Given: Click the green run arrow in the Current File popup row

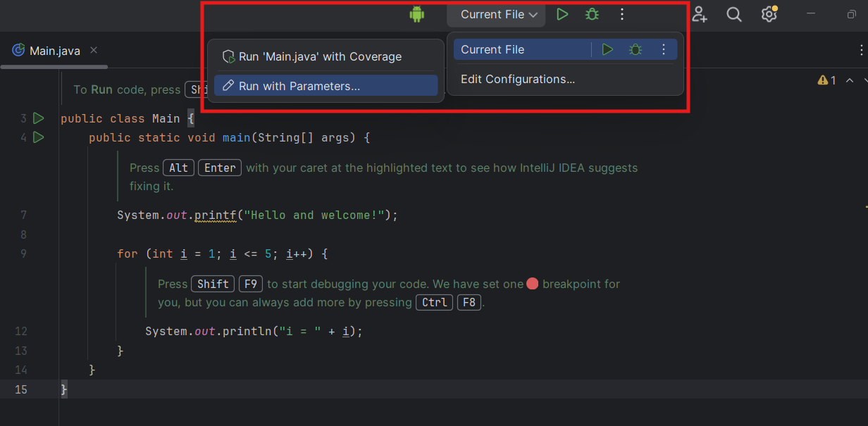Looking at the screenshot, I should [x=607, y=49].
